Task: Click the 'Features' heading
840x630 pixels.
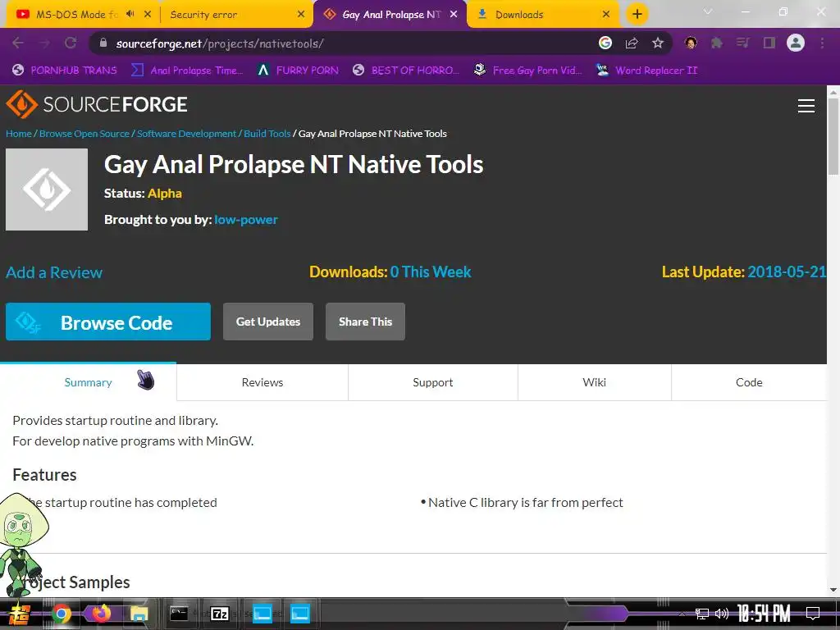Action: [x=44, y=475]
